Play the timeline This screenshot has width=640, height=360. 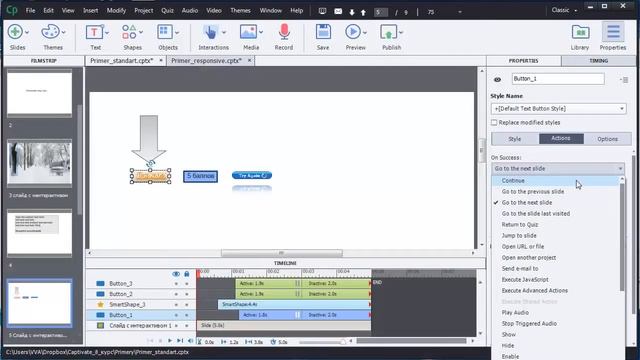(170, 341)
